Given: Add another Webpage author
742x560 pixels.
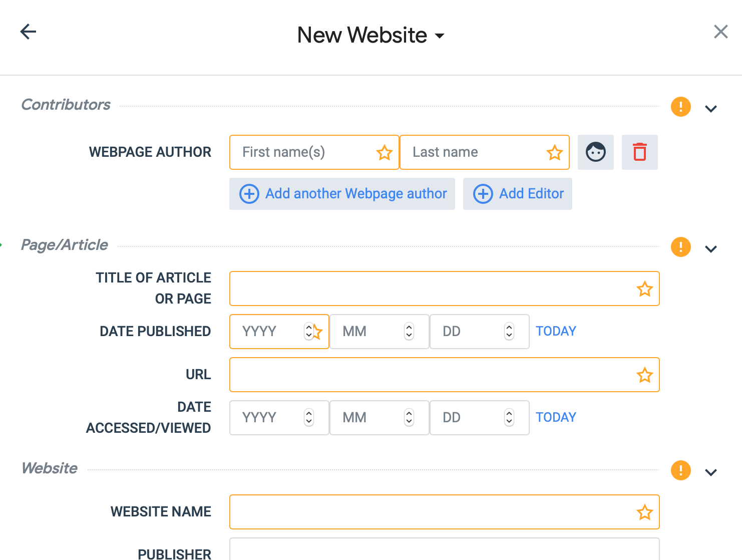Looking at the screenshot, I should [x=342, y=194].
